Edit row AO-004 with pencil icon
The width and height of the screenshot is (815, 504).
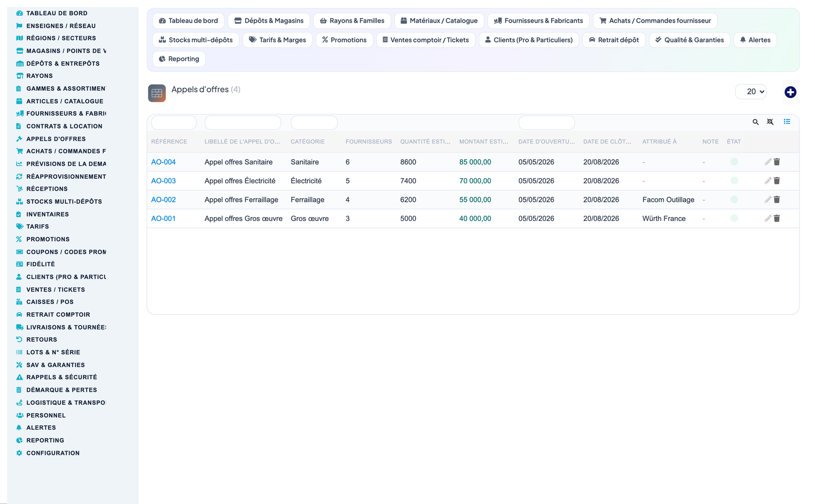[768, 162]
